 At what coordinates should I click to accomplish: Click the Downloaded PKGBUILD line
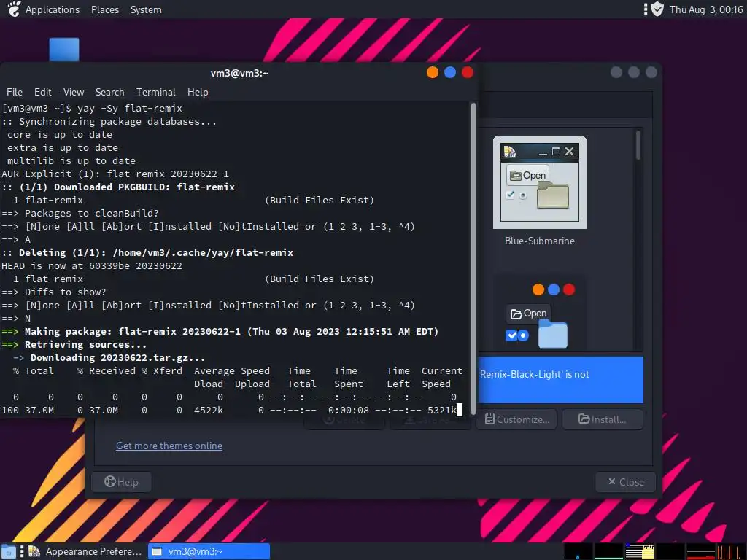click(118, 187)
